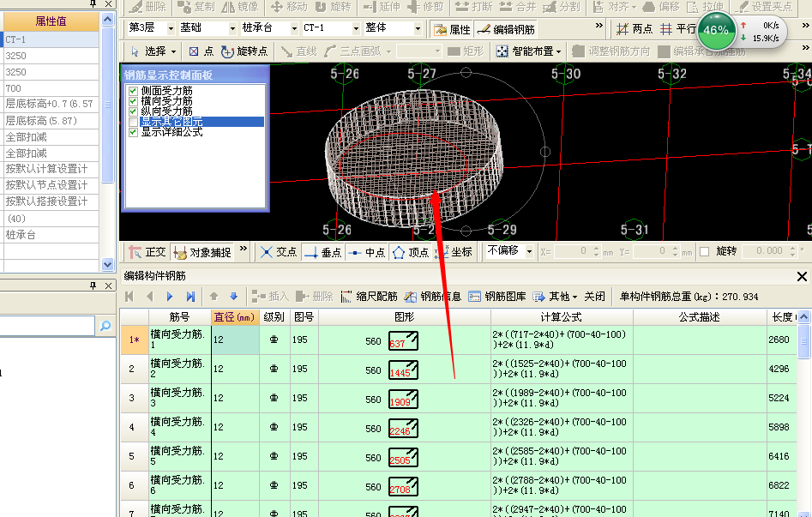
Task: Open the 整体 dropdown
Action: [x=418, y=28]
